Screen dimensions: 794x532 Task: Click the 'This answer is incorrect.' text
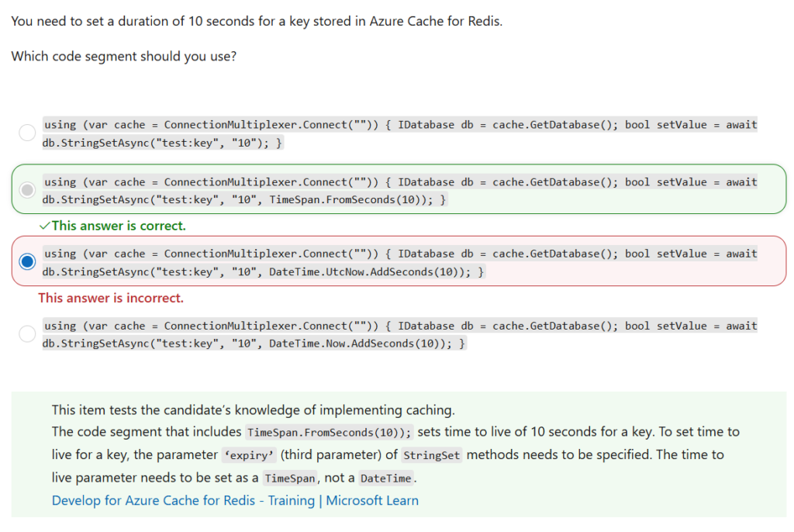(111, 298)
